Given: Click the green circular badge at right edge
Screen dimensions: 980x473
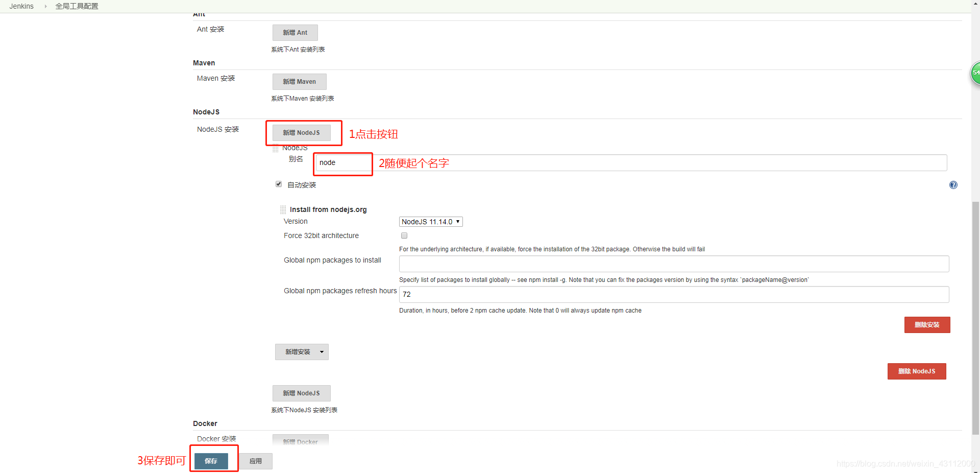Looking at the screenshot, I should click(x=975, y=73).
